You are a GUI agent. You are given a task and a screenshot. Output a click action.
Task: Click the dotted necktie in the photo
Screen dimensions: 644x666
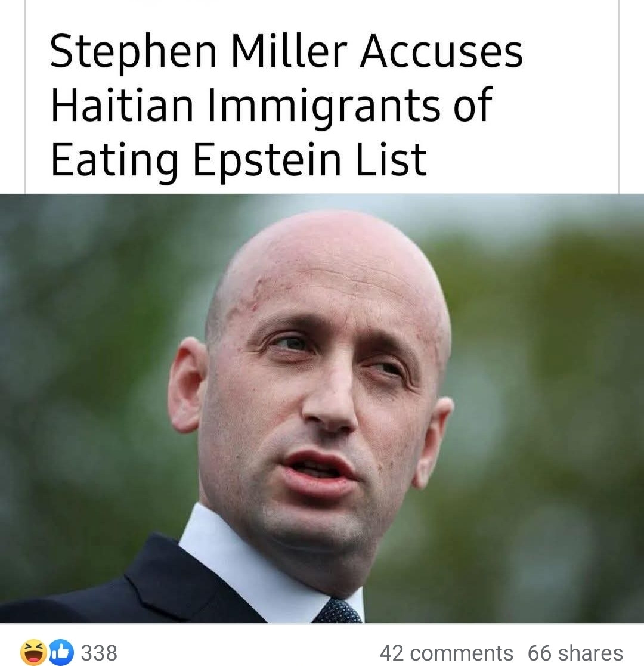pos(338,612)
